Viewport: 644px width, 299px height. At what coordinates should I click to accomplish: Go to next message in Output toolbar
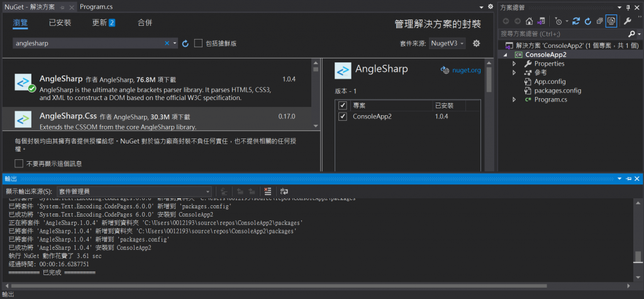252,191
